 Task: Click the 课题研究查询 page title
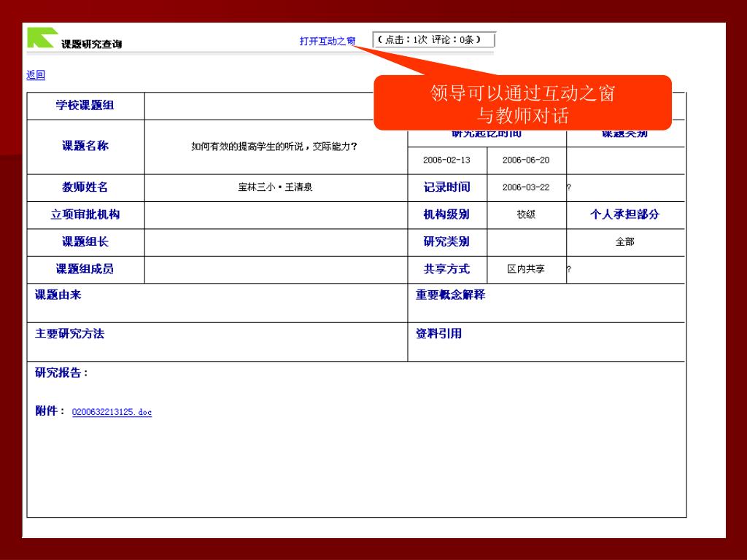click(x=91, y=44)
